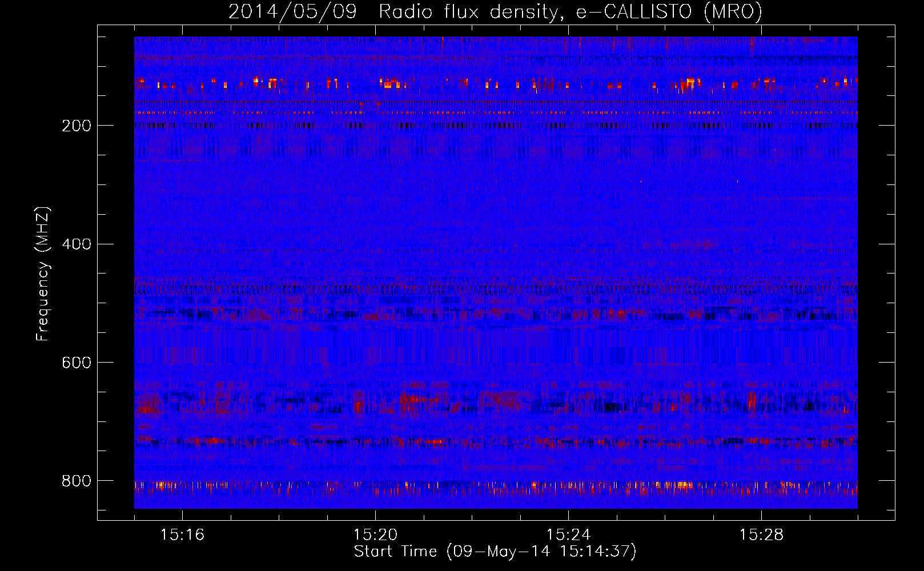Click the plot title 'Radio flux density, e-CALLISTO (MRO)'

[570, 11]
